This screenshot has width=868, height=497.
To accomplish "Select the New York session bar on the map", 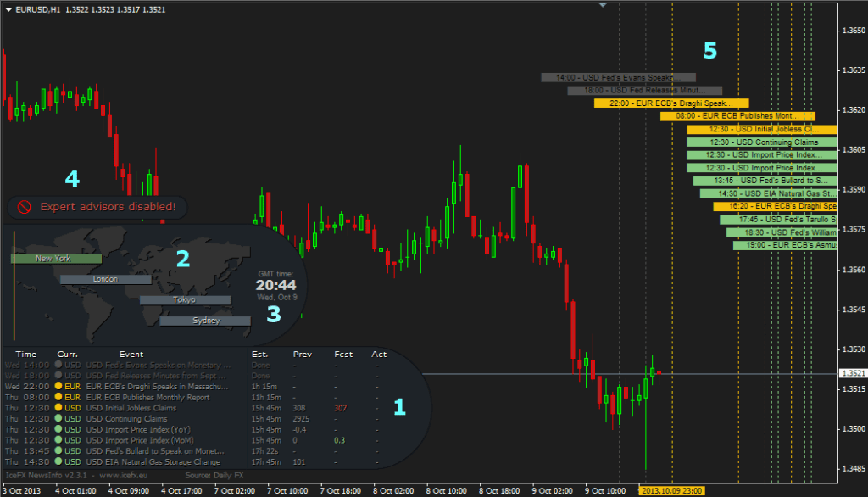I will pyautogui.click(x=55, y=258).
